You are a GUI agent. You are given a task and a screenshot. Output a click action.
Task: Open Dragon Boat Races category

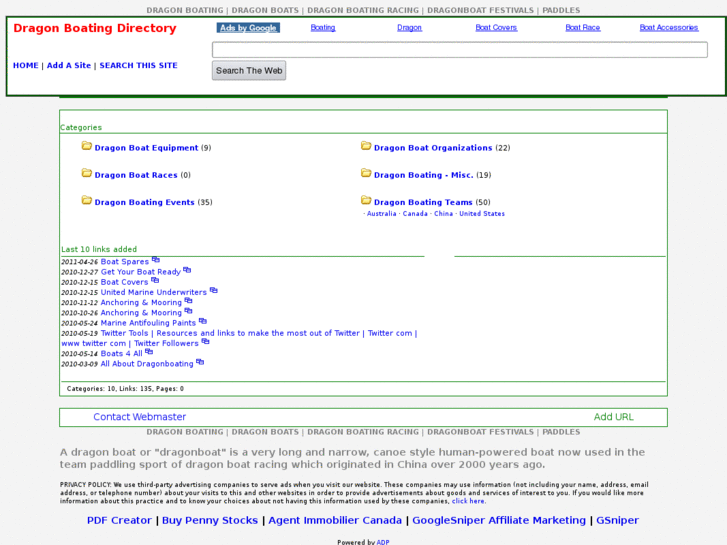(x=136, y=175)
